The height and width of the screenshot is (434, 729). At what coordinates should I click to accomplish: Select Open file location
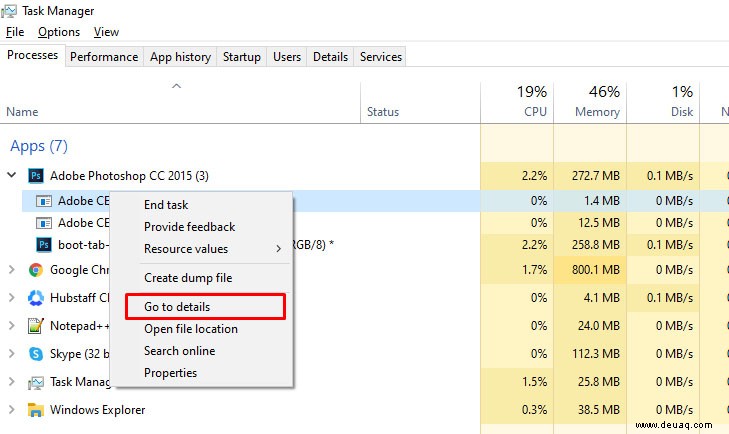pyautogui.click(x=191, y=329)
